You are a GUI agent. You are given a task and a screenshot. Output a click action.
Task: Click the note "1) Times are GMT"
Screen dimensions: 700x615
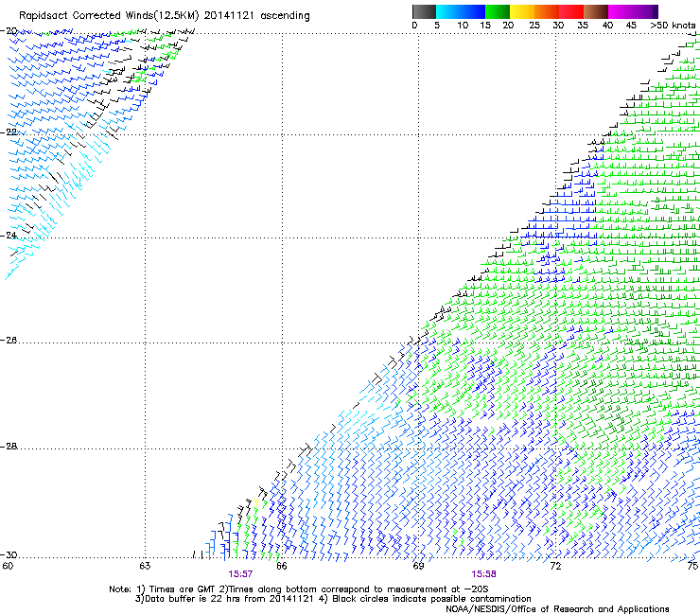(x=176, y=589)
